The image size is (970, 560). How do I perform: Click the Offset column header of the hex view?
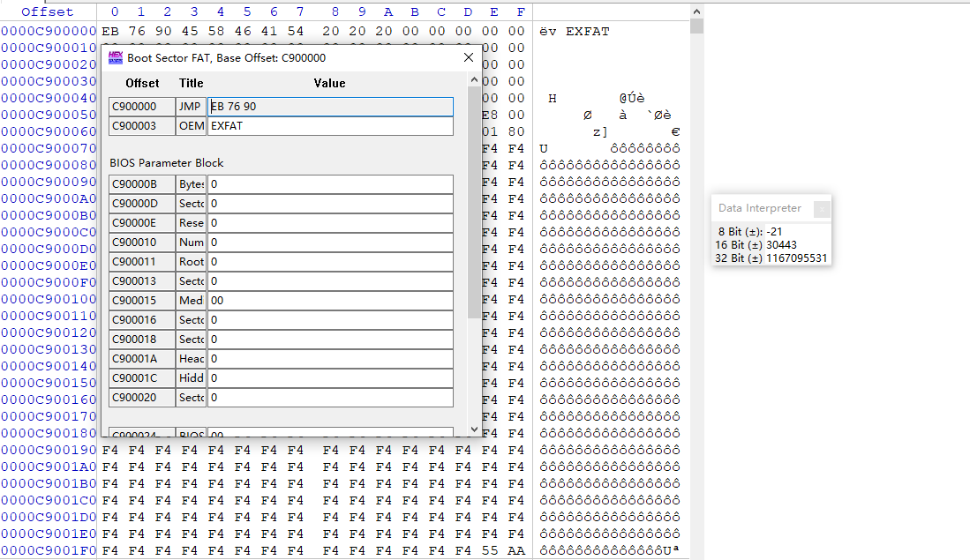pos(47,11)
